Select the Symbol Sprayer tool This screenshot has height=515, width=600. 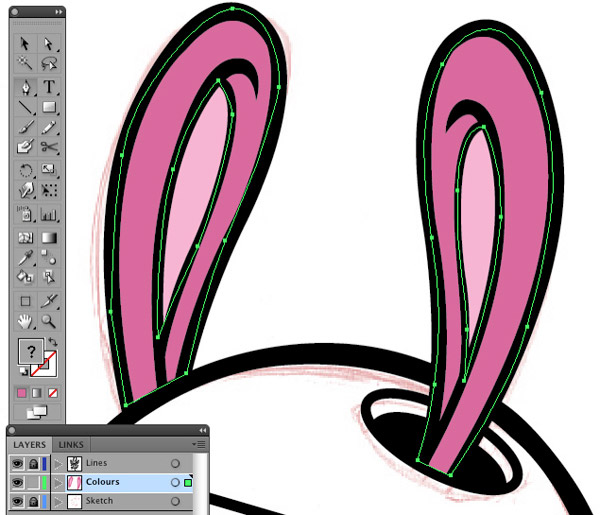pyautogui.click(x=26, y=214)
